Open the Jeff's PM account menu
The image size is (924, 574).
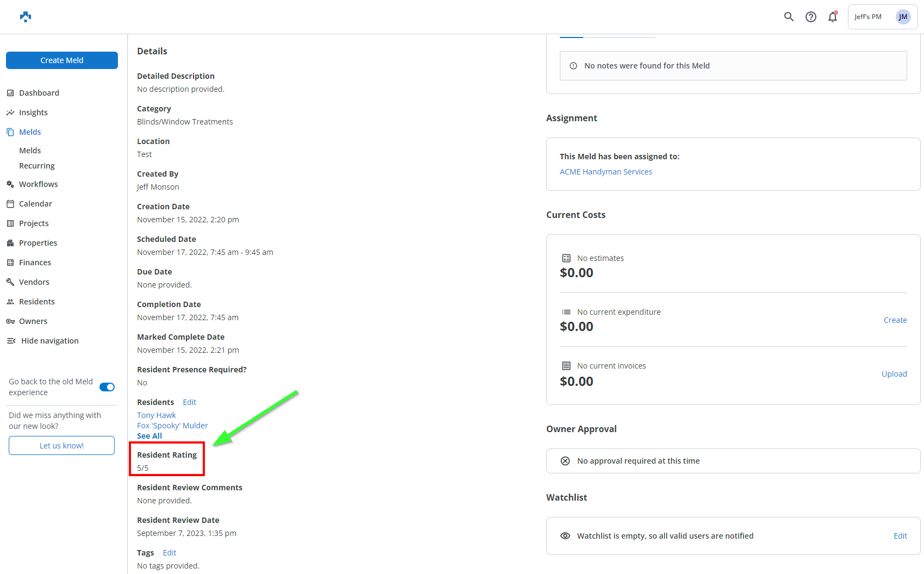coord(882,17)
